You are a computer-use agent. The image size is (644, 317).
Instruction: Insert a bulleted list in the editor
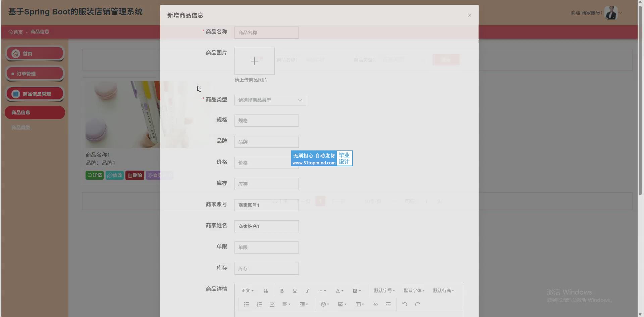pos(247,304)
